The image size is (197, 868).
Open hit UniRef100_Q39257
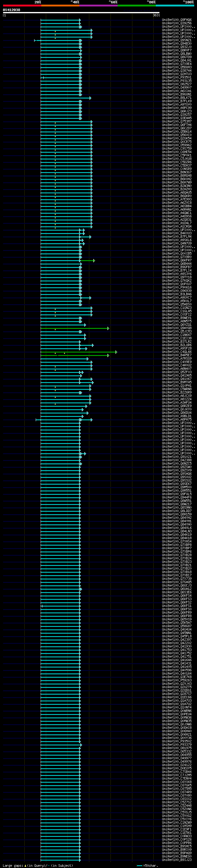pyautogui.click(x=177, y=115)
